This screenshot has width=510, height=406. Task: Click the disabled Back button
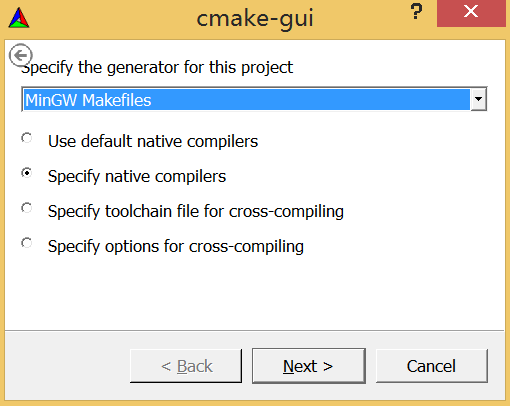pos(186,366)
